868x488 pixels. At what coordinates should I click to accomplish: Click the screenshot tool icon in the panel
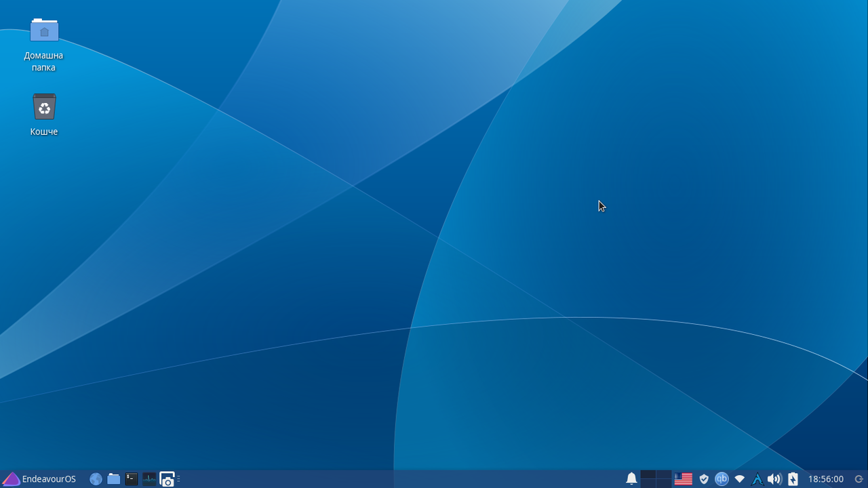[x=167, y=479]
